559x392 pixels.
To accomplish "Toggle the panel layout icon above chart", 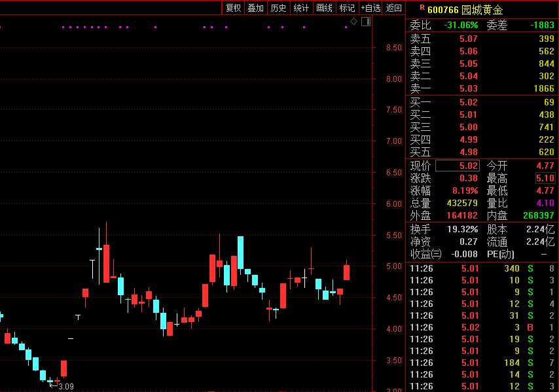I will coord(365,22).
